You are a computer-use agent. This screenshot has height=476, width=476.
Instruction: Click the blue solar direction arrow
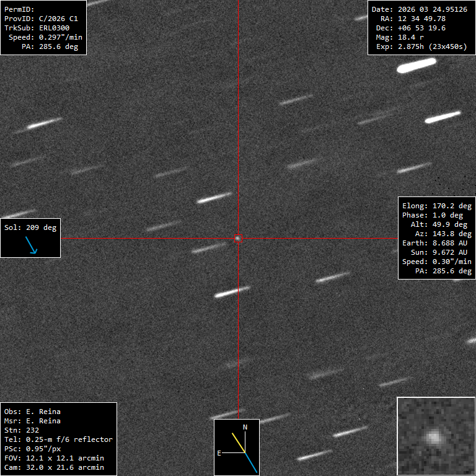(31, 245)
